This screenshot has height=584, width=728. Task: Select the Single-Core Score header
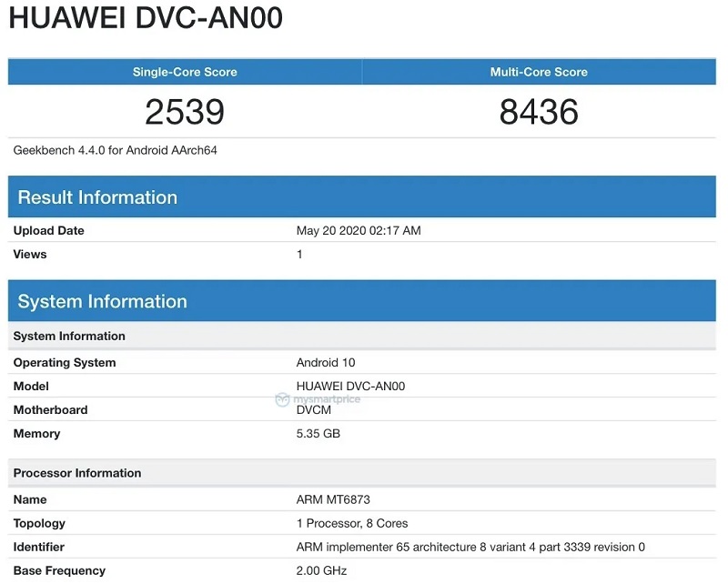(x=185, y=72)
